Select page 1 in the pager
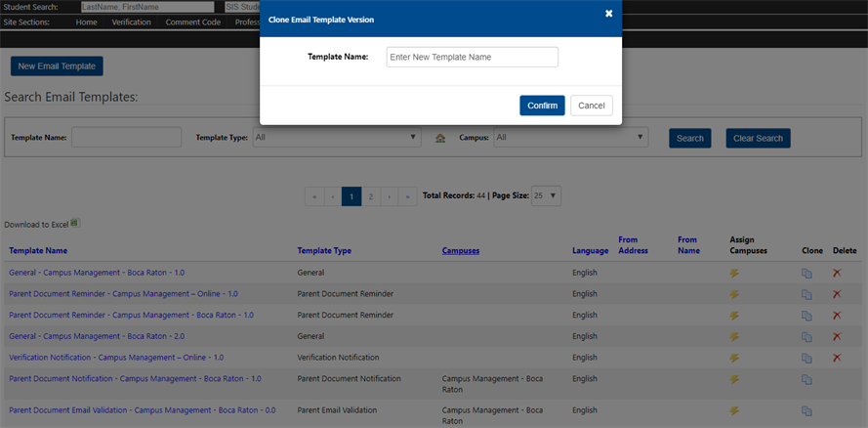The height and width of the screenshot is (428, 868). pos(351,196)
